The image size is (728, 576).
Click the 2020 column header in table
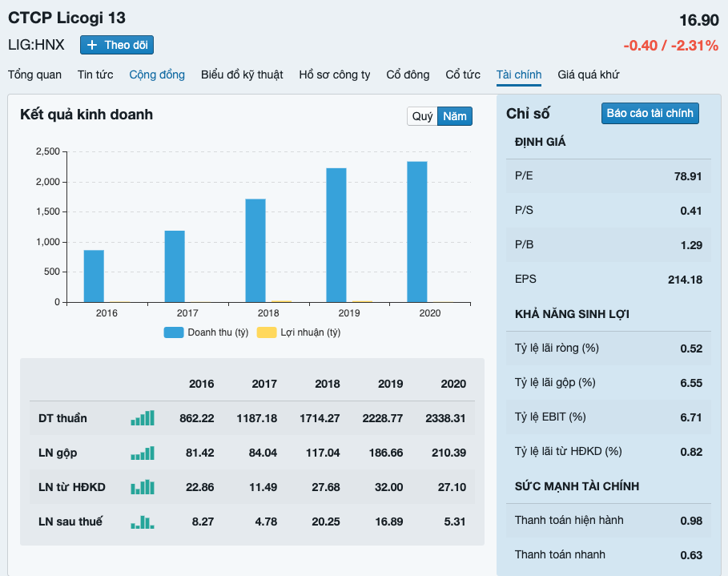[453, 384]
